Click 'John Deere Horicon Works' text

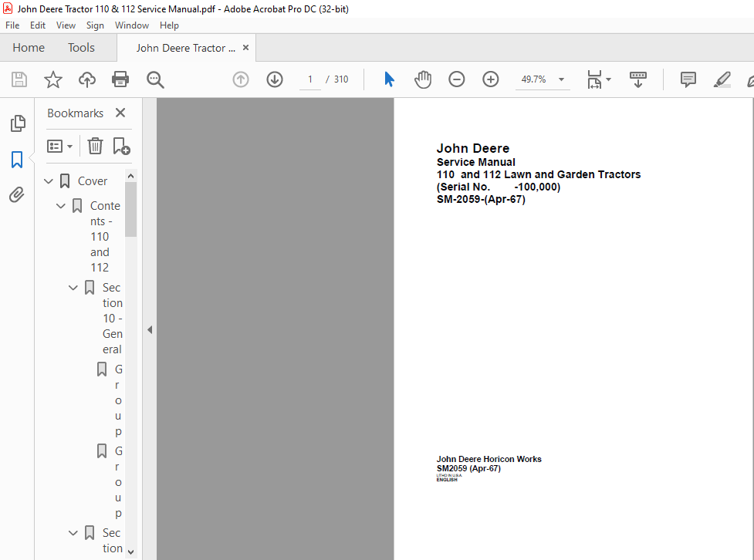pos(489,459)
